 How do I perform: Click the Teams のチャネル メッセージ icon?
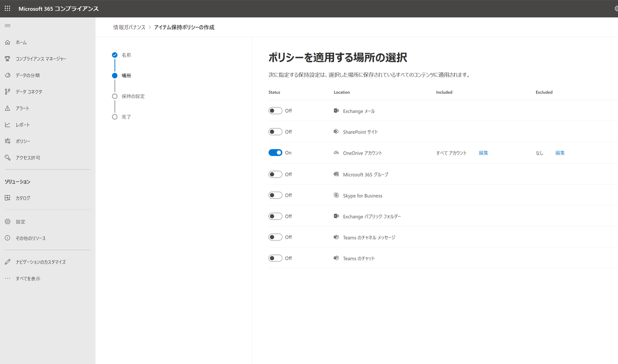pos(336,237)
